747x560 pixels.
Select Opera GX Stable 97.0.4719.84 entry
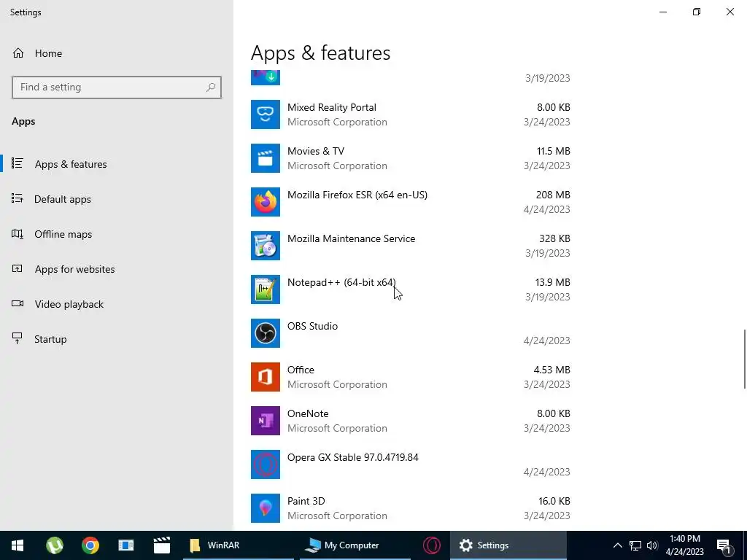coord(411,464)
